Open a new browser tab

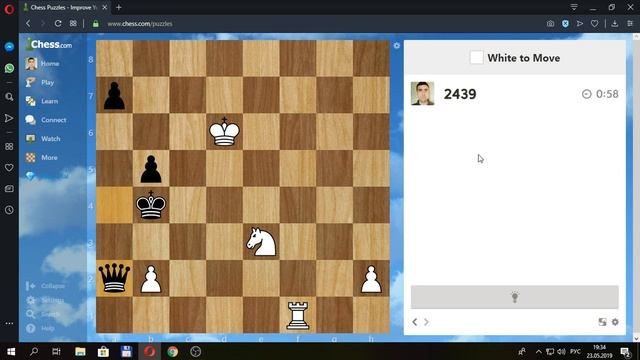(119, 7)
